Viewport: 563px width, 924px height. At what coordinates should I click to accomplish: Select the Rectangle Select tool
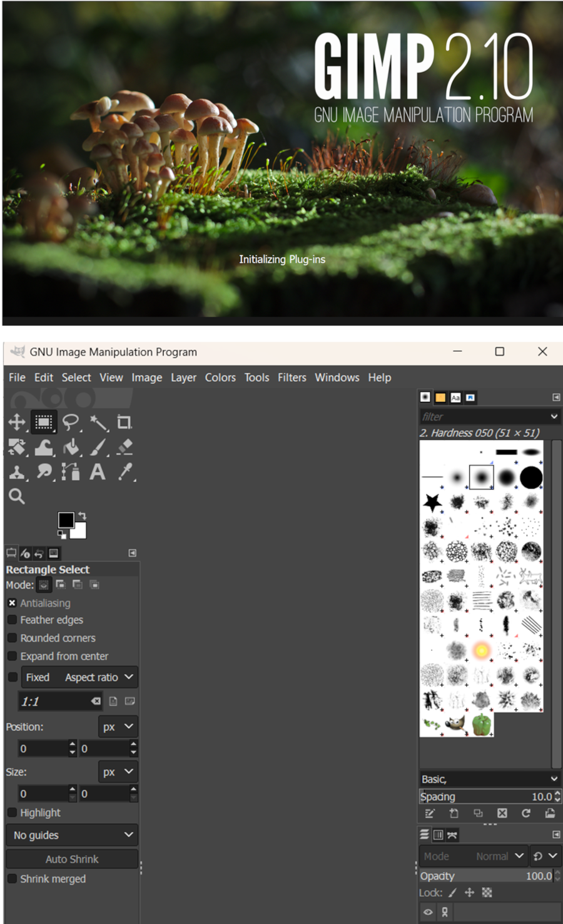point(44,422)
